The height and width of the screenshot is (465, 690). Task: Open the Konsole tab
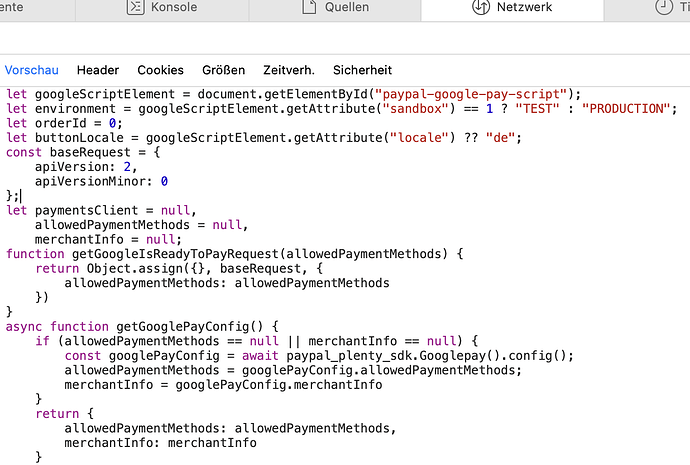pyautogui.click(x=162, y=7)
